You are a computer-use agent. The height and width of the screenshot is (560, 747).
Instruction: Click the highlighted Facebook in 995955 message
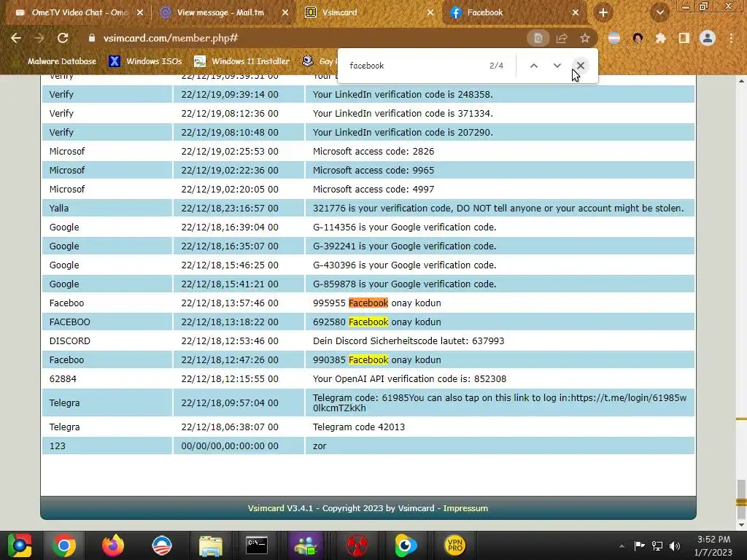click(x=368, y=303)
